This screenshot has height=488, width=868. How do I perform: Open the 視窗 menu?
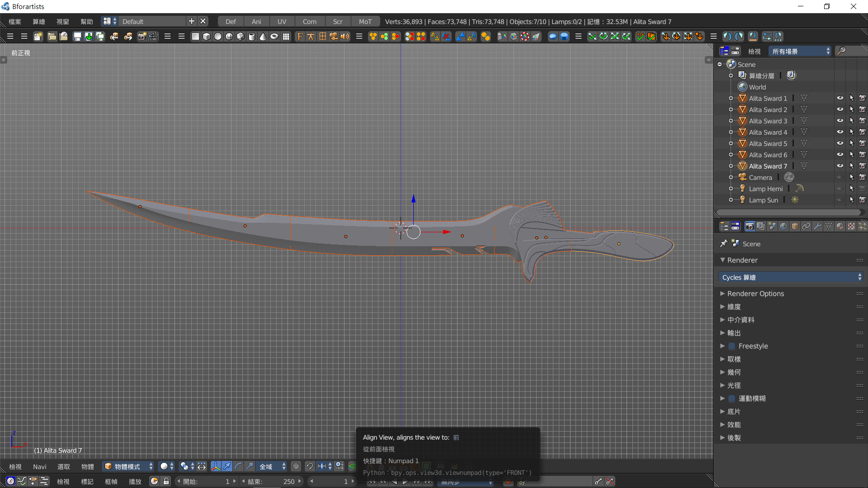coord(63,21)
